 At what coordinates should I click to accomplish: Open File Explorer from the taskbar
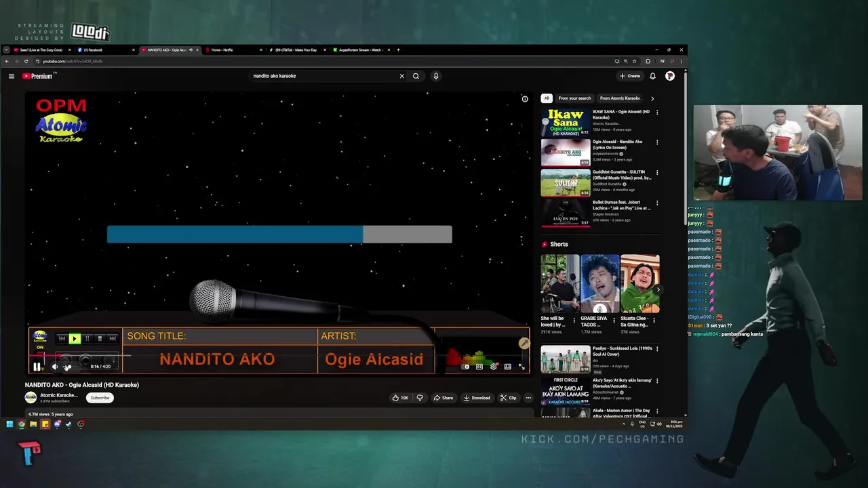click(x=33, y=424)
